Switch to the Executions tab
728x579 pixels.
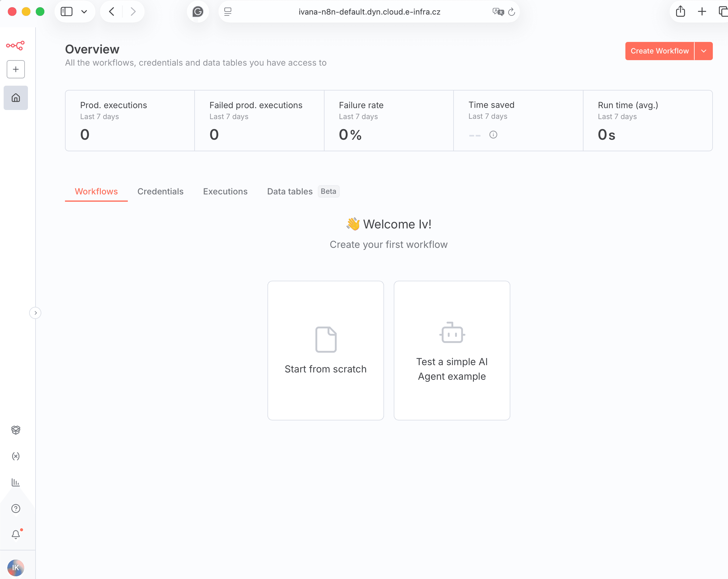[225, 192]
